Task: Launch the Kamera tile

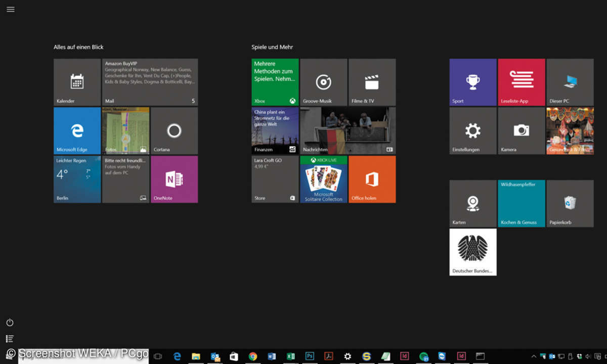Action: pyautogui.click(x=522, y=130)
